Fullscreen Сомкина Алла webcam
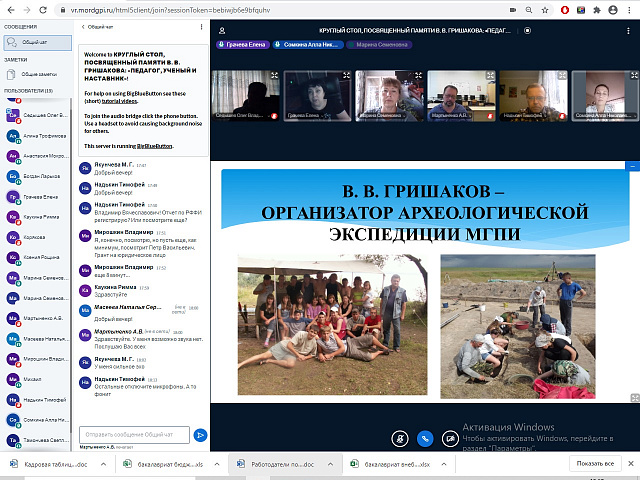The width and height of the screenshot is (640, 480). tap(634, 75)
